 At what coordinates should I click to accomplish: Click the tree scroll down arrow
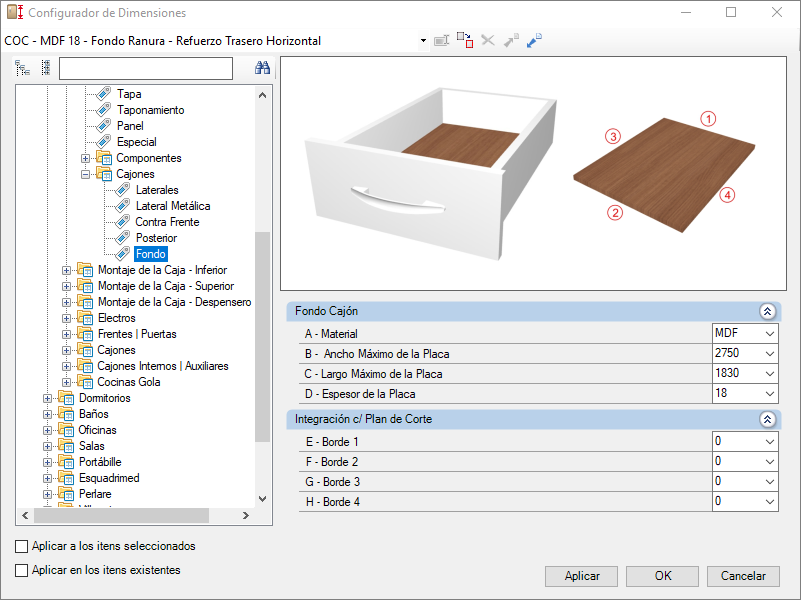(262, 499)
